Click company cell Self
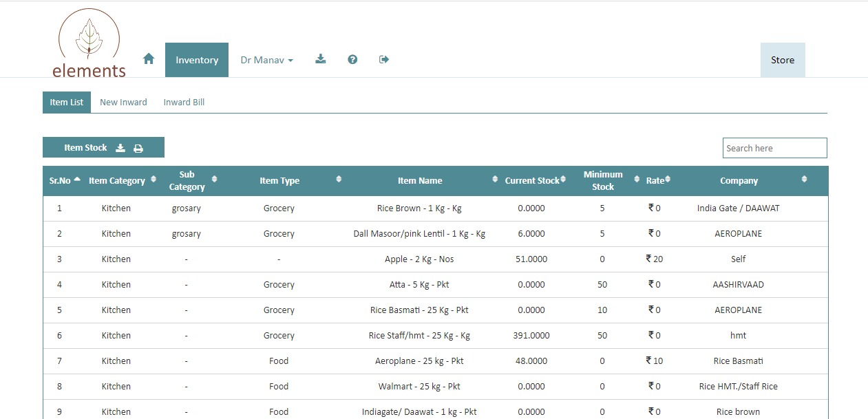The width and height of the screenshot is (868, 419). point(739,259)
